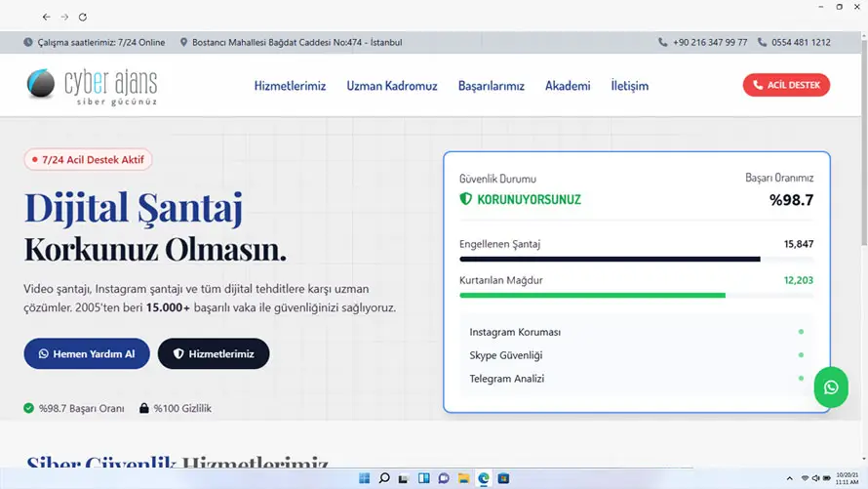Click the page vertical scrollbar thumb
The width and height of the screenshot is (868, 489).
[864, 142]
